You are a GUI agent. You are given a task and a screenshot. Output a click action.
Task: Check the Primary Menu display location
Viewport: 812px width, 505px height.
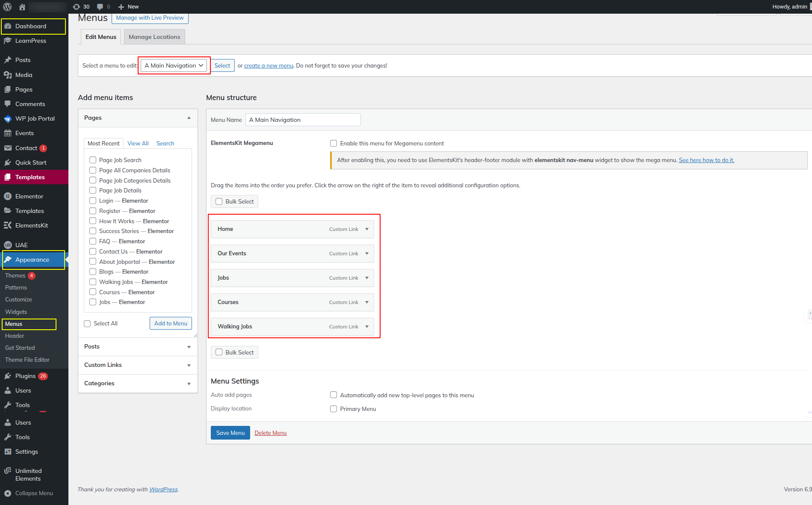click(334, 409)
